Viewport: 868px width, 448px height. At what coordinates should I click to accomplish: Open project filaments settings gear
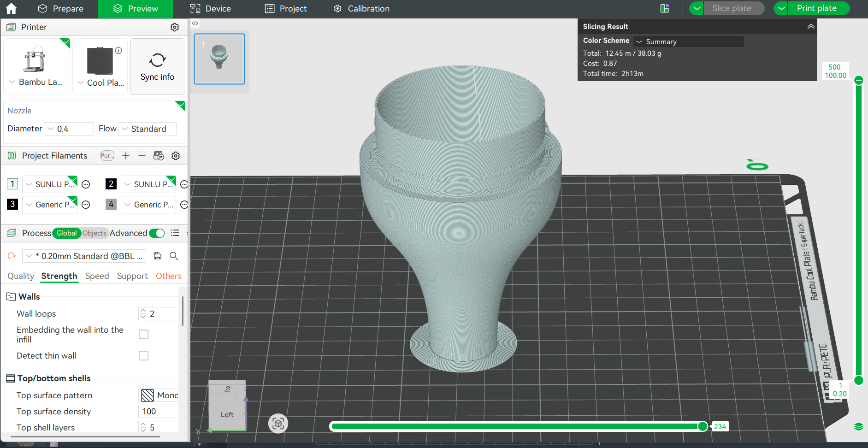176,156
